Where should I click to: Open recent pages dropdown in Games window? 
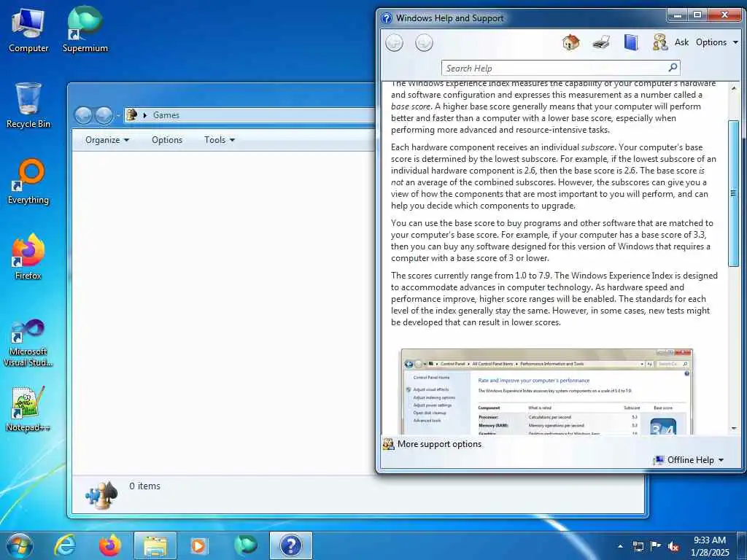coord(117,115)
